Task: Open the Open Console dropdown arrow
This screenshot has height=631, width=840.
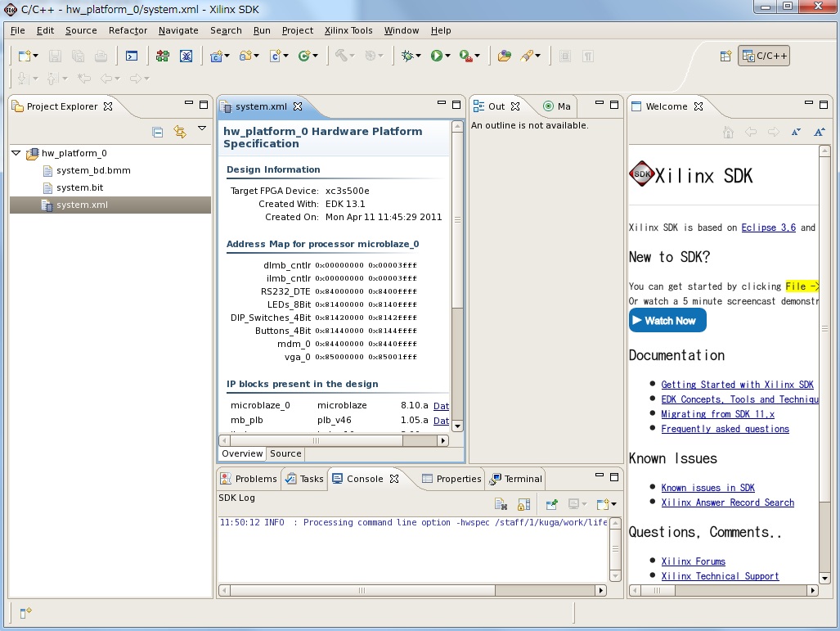Action: (614, 504)
